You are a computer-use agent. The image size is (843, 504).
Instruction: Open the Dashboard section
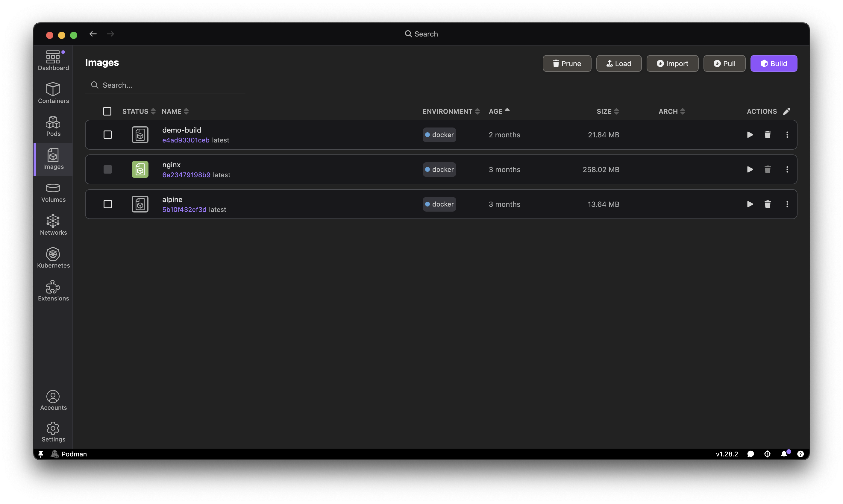[x=53, y=60]
